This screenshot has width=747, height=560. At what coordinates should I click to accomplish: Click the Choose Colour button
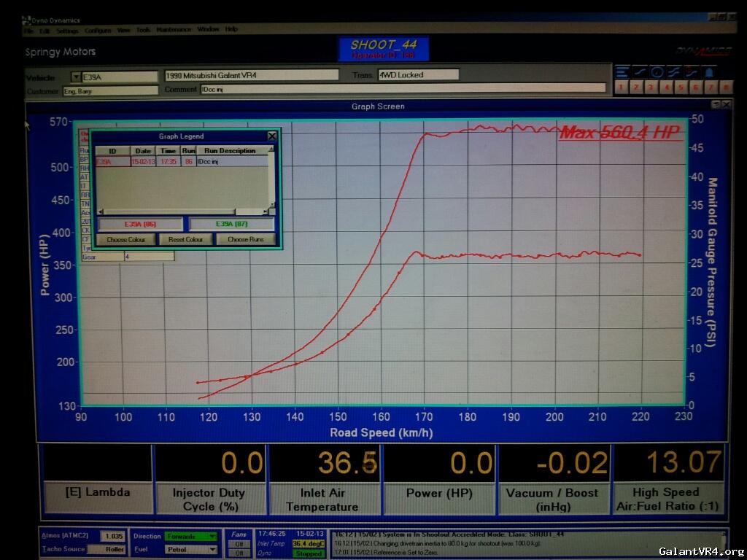(125, 239)
